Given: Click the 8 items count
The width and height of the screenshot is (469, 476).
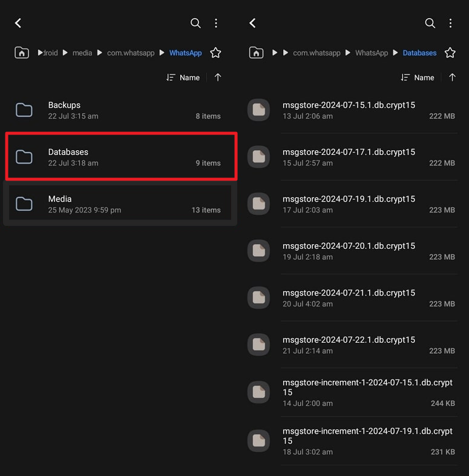Looking at the screenshot, I should point(208,116).
